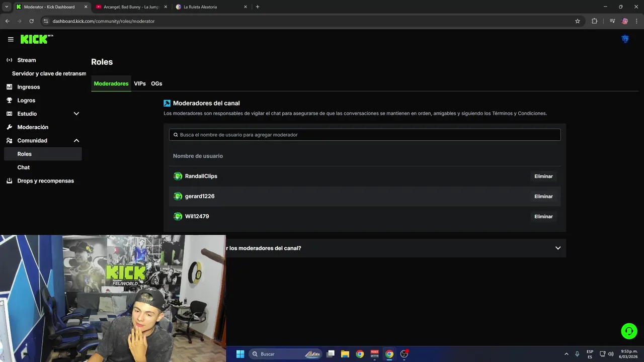Open a new browser tab
Screen dimensions: 644x362
(x=258, y=7)
